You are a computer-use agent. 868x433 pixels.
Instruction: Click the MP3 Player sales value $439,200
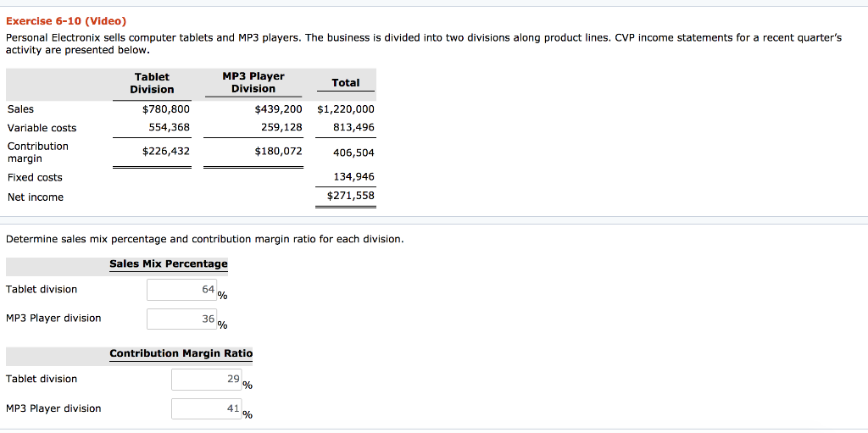[x=278, y=109]
